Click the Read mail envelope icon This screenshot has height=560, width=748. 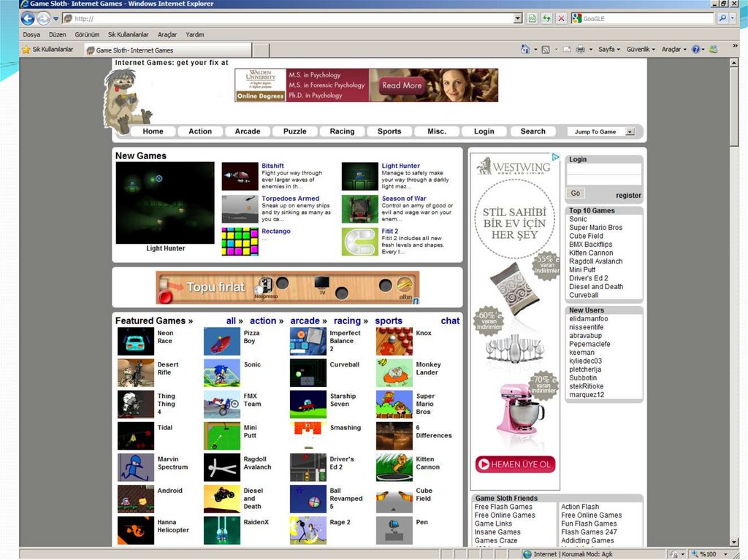tap(567, 49)
